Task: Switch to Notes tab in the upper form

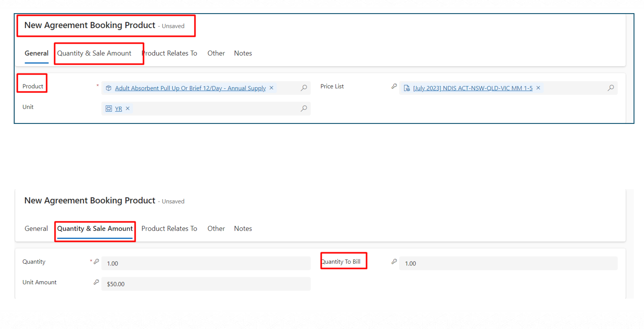Action: pyautogui.click(x=243, y=53)
